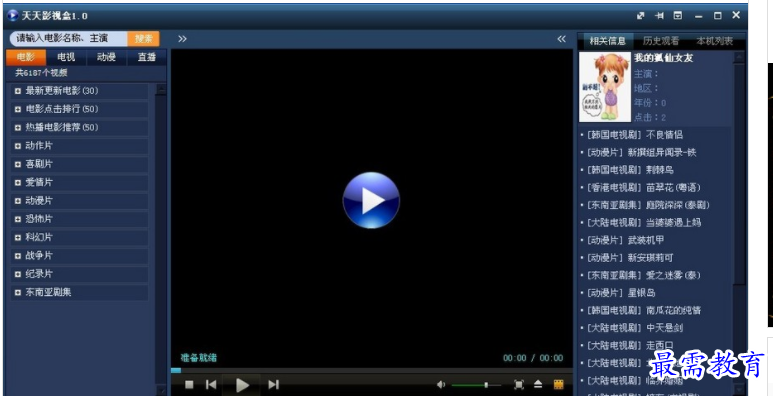The width and height of the screenshot is (773, 396).
Task: Open [韩国电视剧] 不良情侣 link
Action: click(x=635, y=135)
